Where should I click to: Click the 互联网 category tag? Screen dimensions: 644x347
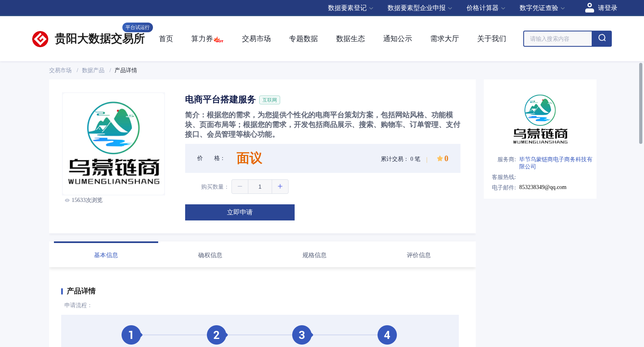[x=270, y=100]
